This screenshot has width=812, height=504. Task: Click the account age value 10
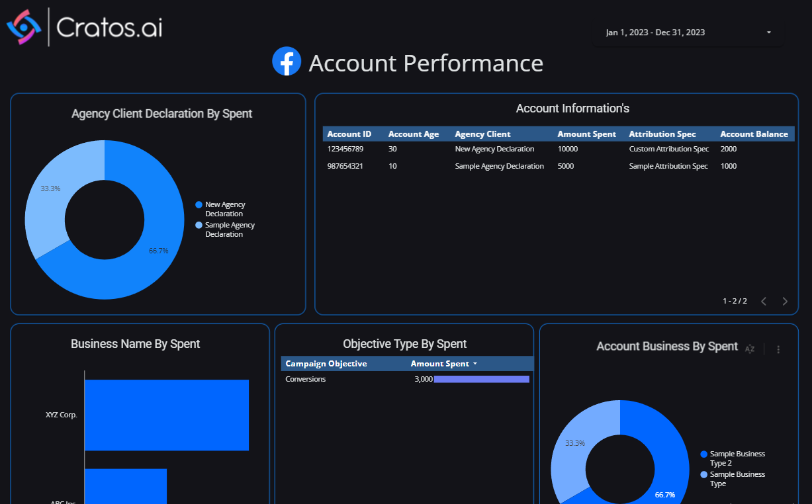click(392, 166)
